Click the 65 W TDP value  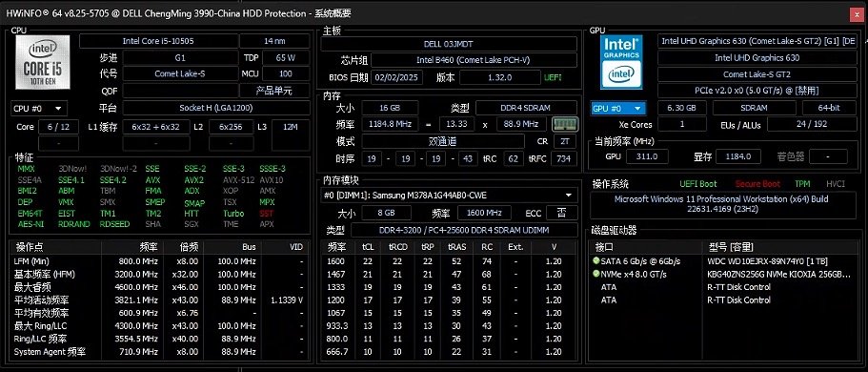(x=286, y=57)
